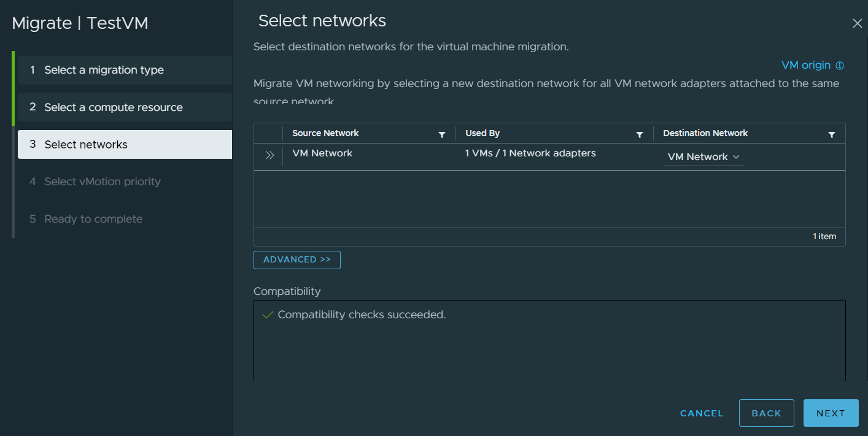Screen dimensions: 868x436
Task: Click the green compatibility success checkmark
Action: pos(267,315)
